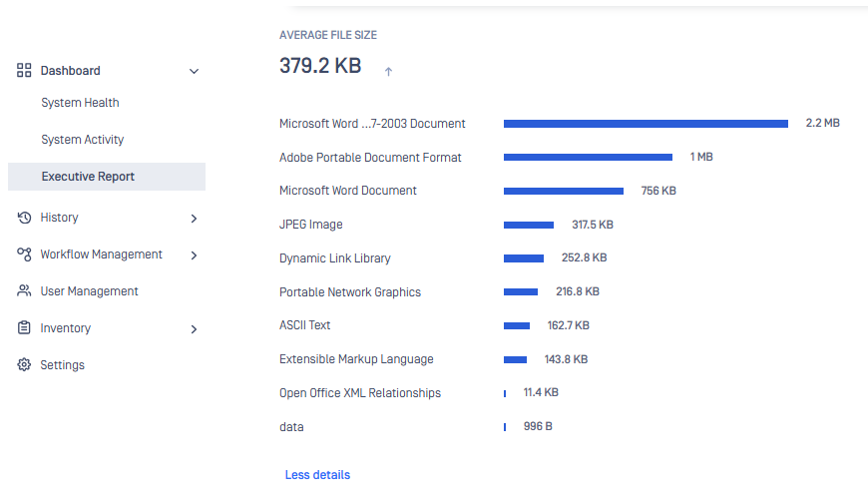Click the User Management people icon
Viewport: 868px width, 504px height.
(x=25, y=291)
